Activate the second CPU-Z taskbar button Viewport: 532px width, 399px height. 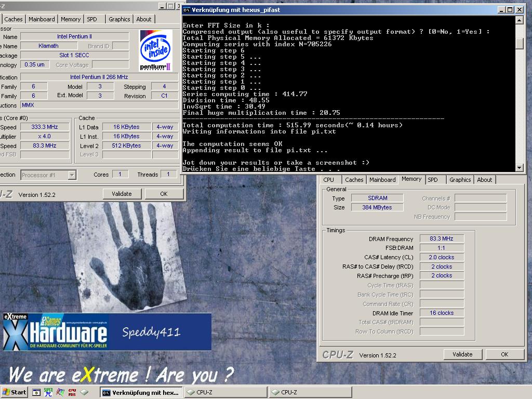[x=311, y=392]
